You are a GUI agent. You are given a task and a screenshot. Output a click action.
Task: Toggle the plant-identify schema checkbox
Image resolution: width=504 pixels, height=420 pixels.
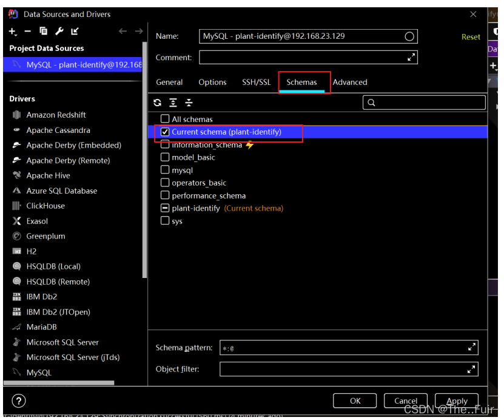[x=165, y=208]
